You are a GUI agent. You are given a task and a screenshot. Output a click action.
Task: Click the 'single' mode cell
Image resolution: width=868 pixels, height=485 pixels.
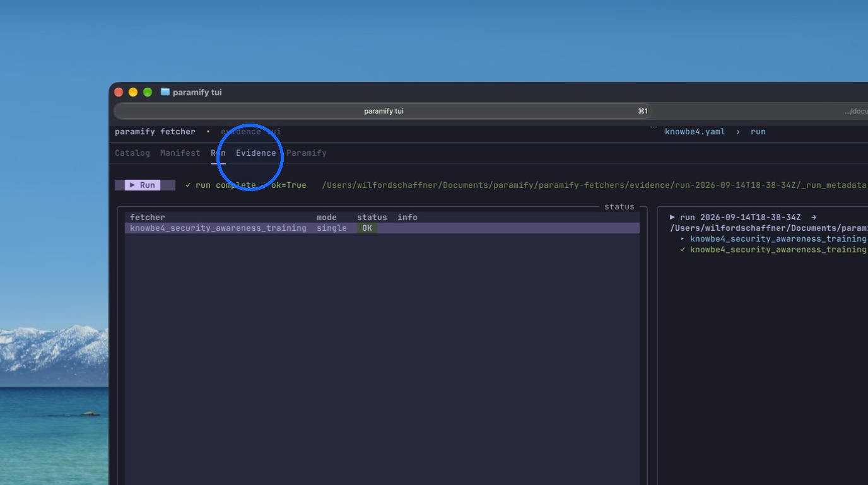pos(332,228)
